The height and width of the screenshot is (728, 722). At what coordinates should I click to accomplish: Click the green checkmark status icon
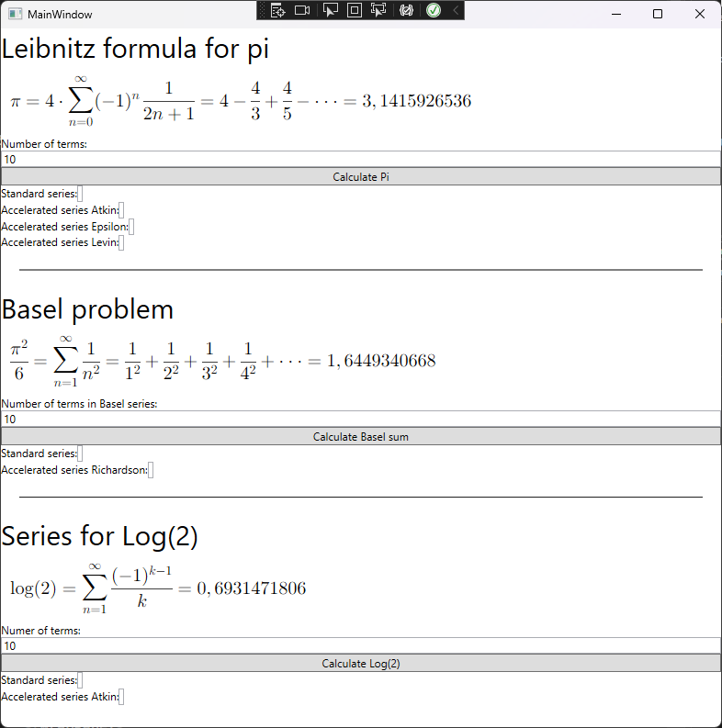tap(434, 10)
